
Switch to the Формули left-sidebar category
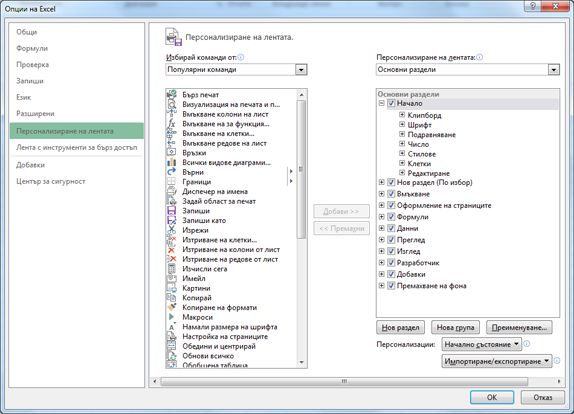click(32, 48)
